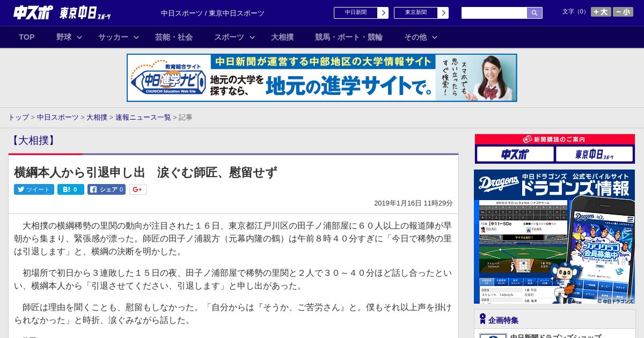Click the 中日進学ナビ banner ad
644x338 pixels.
point(322,78)
